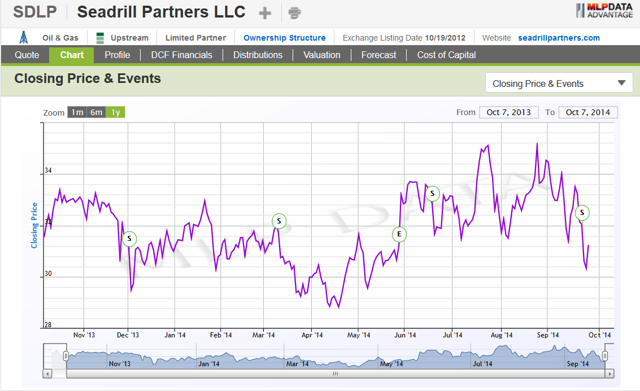Click the Limited Partner label
Viewport: 640px width, 391px height.
click(195, 38)
